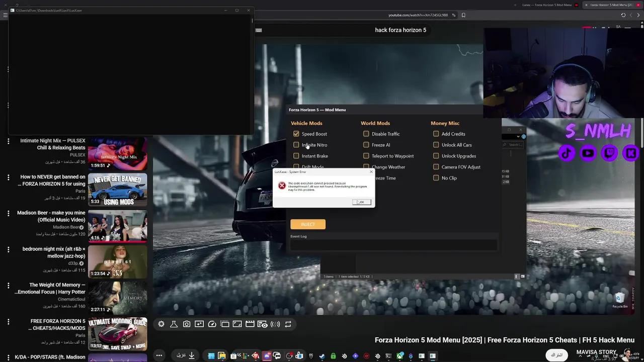Screen dimensions: 644x362
Task: Open Ultimate Modding Guide video thumbnail
Action: (x=118, y=334)
